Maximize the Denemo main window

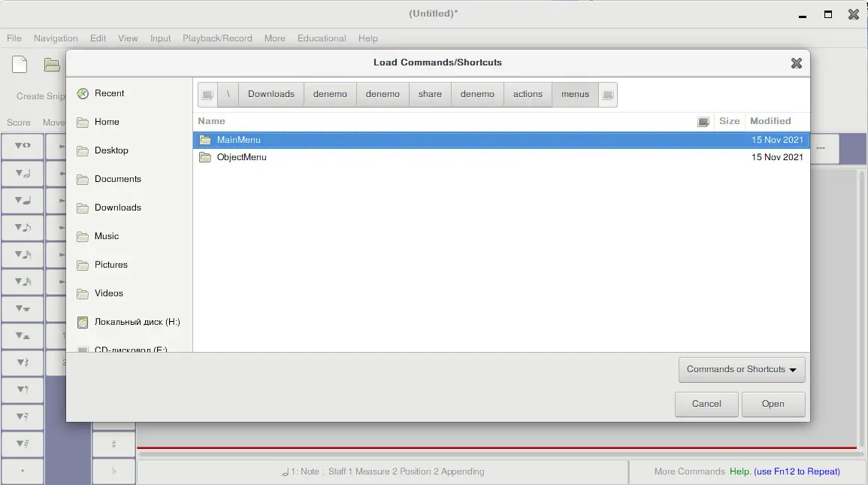pos(828,14)
